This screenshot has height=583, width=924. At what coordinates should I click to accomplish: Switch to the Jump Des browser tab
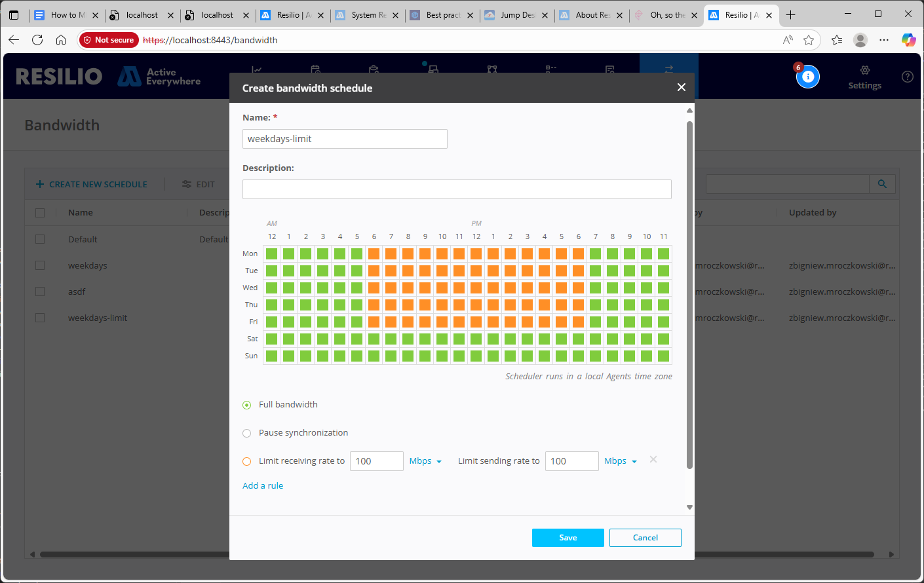pyautogui.click(x=516, y=15)
